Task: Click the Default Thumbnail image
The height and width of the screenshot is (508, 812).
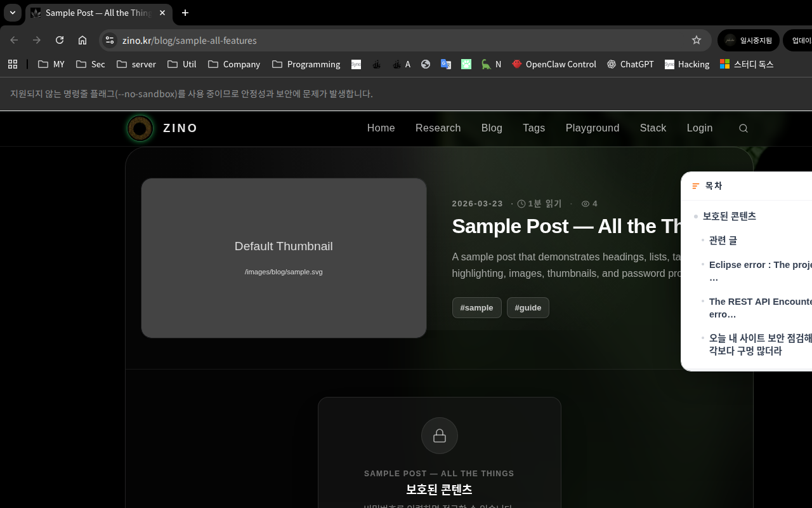Action: [284, 258]
